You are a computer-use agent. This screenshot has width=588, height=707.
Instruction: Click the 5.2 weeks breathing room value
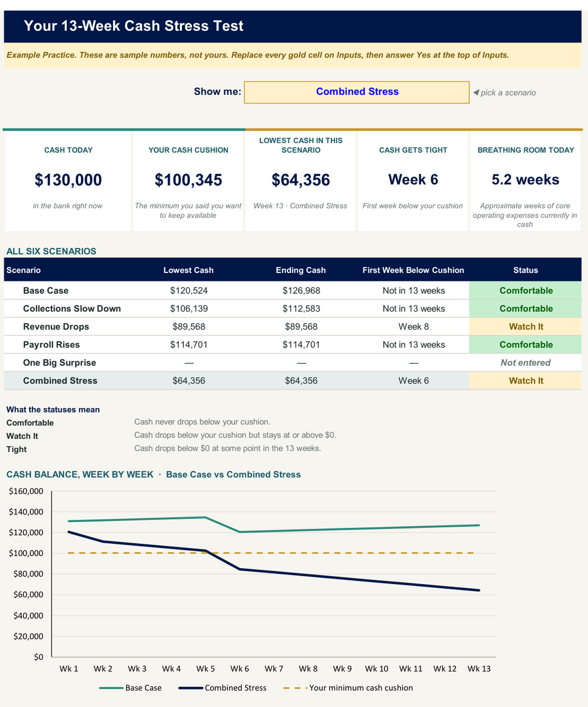point(525,180)
